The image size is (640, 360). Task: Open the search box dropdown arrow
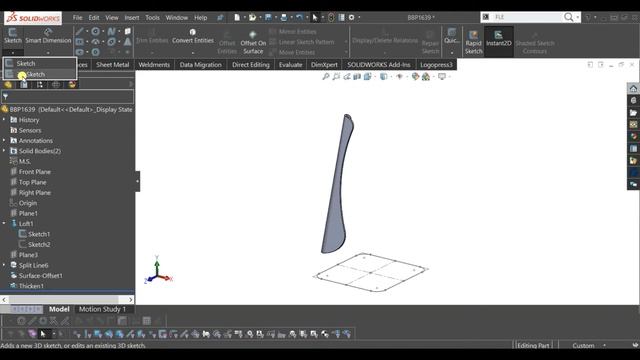click(578, 17)
